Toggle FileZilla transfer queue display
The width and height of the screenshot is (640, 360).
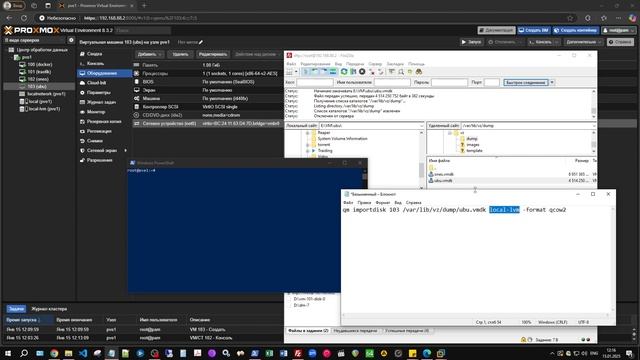[333, 72]
